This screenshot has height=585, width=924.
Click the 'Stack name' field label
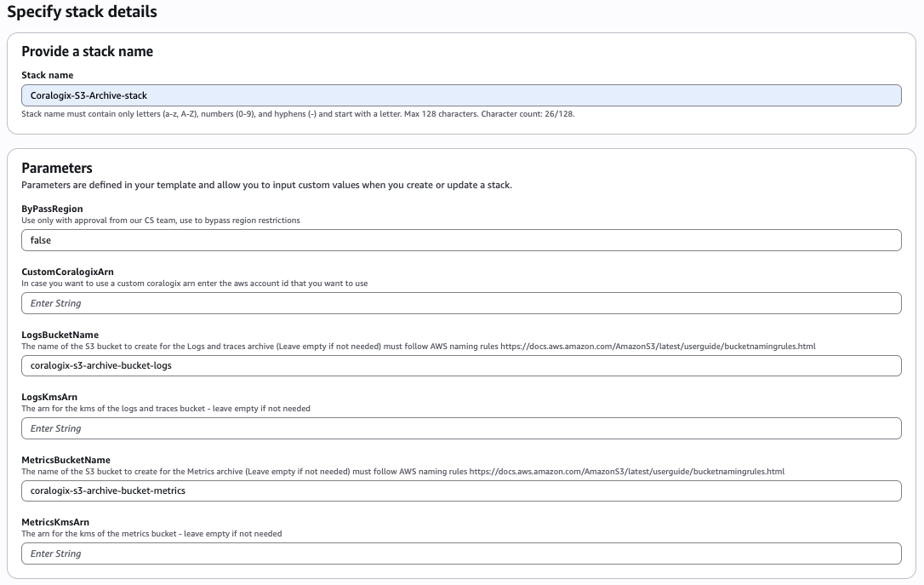click(x=47, y=75)
